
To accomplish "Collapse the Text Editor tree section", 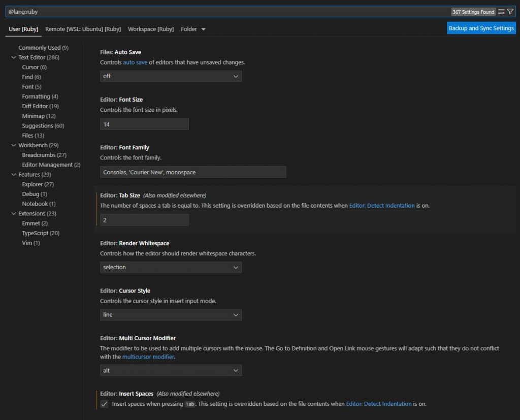I will click(x=14, y=57).
